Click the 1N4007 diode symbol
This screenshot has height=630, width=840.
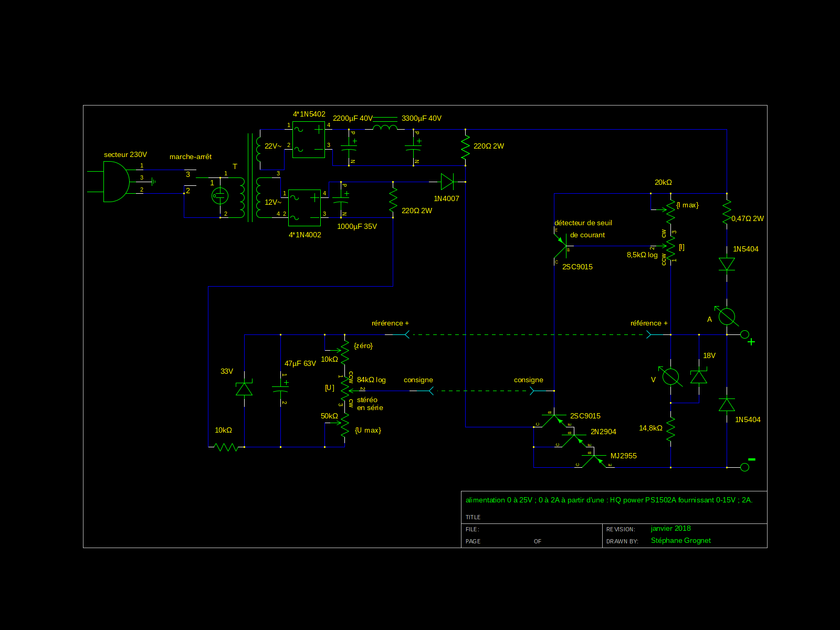coord(447,182)
